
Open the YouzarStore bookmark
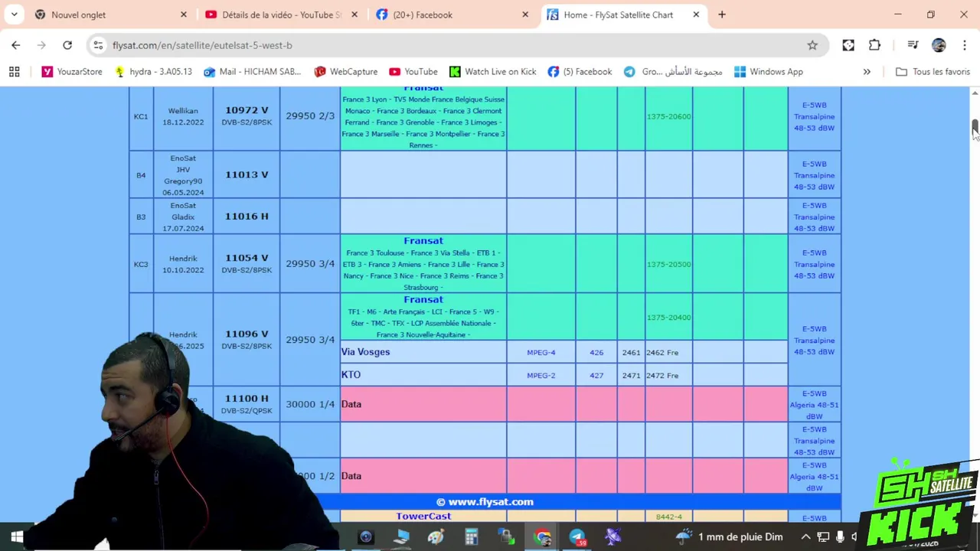pos(72,72)
